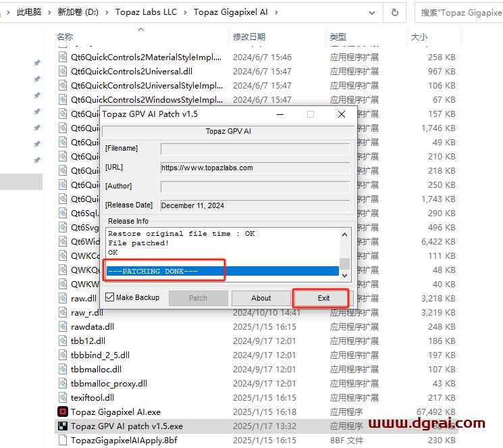
Task: Click the Qt6QuickControls2Universal.dll file icon
Action: (63, 72)
